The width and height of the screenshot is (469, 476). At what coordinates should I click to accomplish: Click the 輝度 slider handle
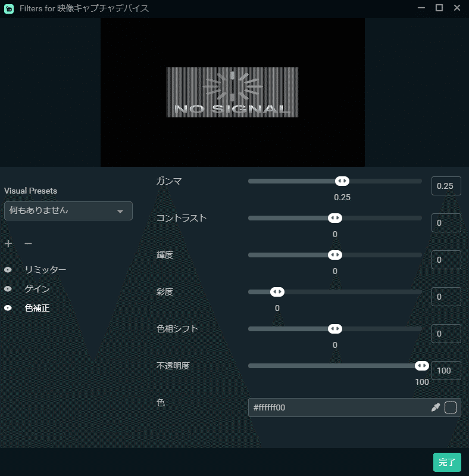coord(335,255)
